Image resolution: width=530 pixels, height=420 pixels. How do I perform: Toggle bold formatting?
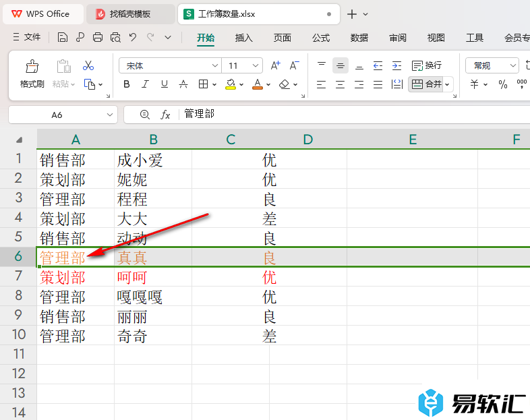(127, 84)
